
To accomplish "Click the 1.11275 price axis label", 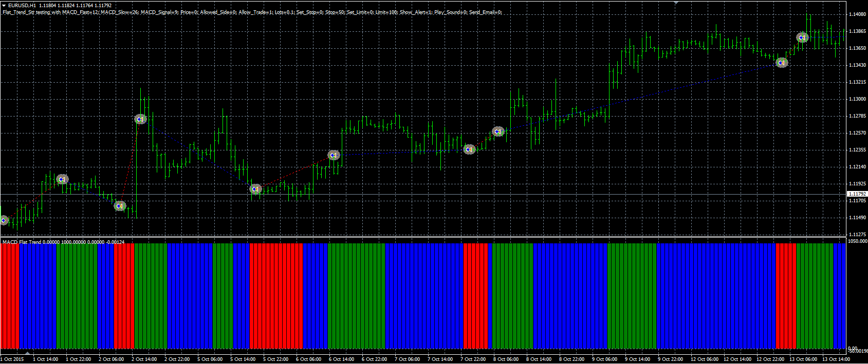I will click(x=857, y=235).
